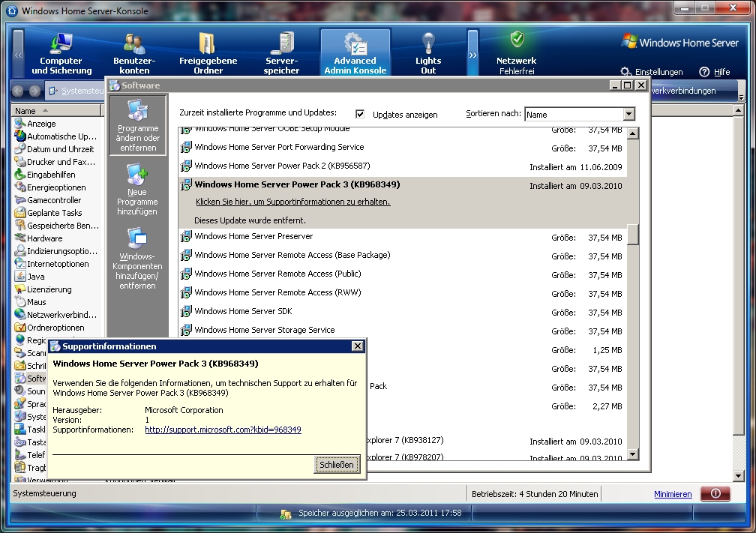Click Neue Programme hinzufügen

pyautogui.click(x=137, y=190)
